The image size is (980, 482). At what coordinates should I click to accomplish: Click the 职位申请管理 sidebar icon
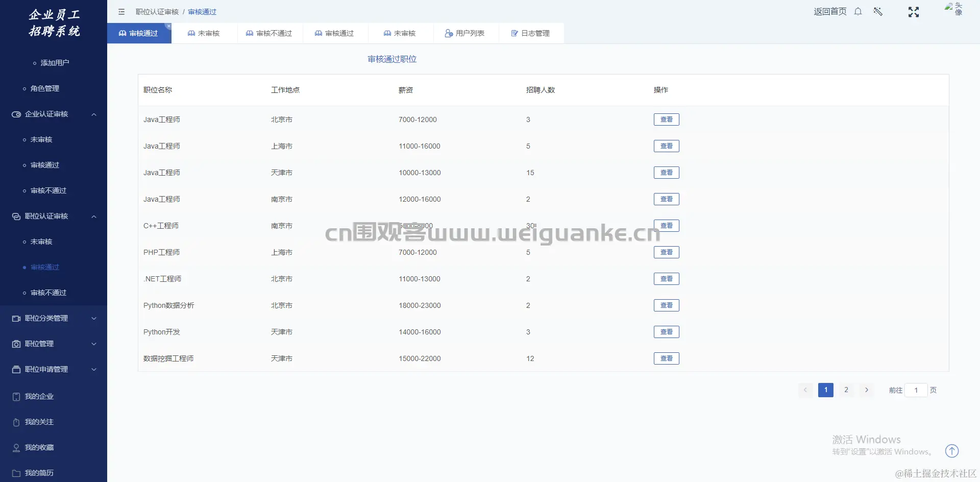coord(16,370)
